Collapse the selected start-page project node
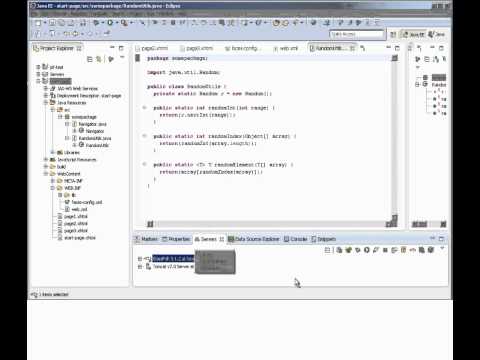 tap(38, 81)
